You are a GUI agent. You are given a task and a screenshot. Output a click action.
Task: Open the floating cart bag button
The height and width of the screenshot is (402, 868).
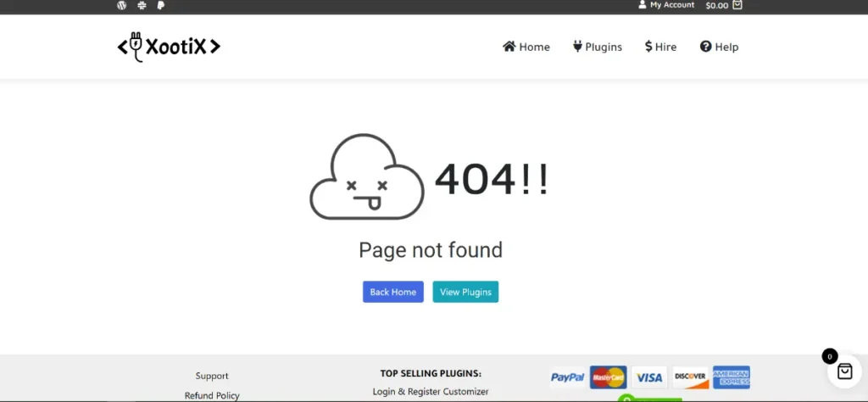pos(844,371)
